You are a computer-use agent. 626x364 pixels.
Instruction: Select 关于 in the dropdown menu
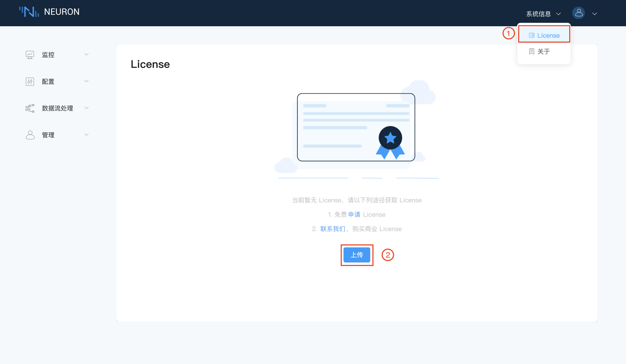tap(544, 51)
